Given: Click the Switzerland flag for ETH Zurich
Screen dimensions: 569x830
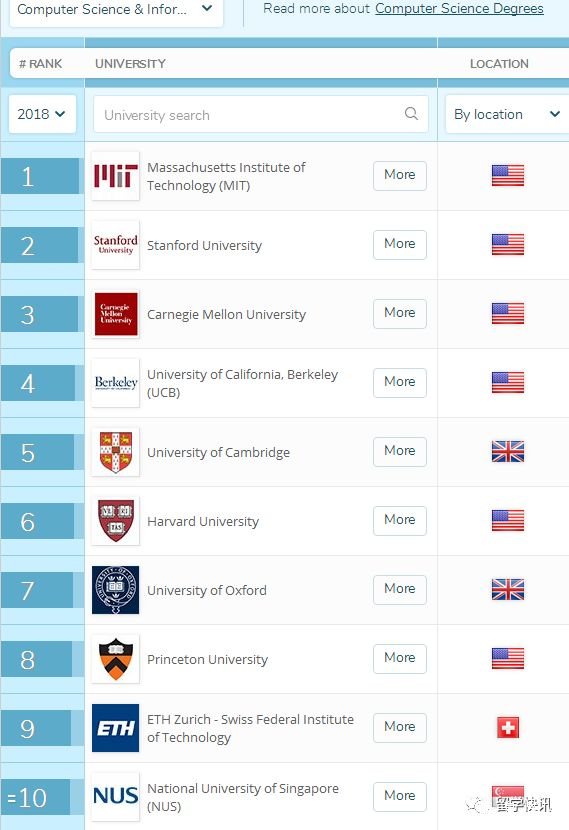Looking at the screenshot, I should [508, 727].
